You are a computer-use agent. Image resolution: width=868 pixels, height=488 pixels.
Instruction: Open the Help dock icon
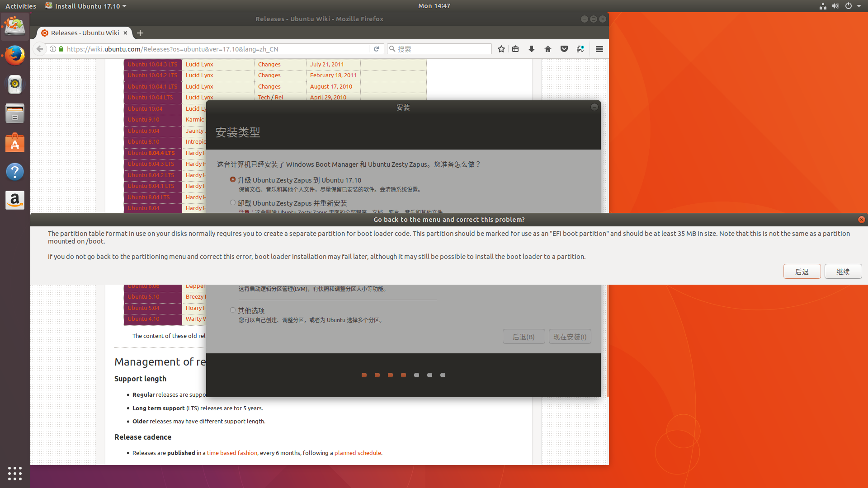pos(15,172)
